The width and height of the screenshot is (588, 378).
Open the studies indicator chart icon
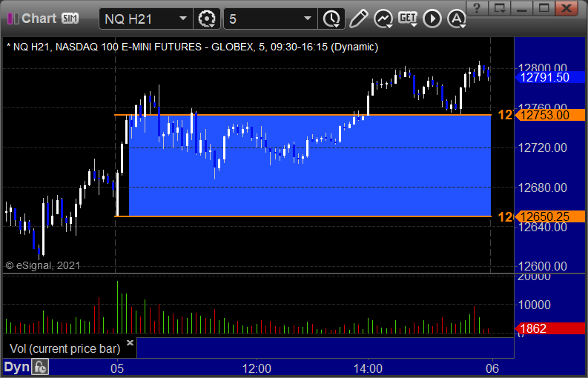point(383,19)
